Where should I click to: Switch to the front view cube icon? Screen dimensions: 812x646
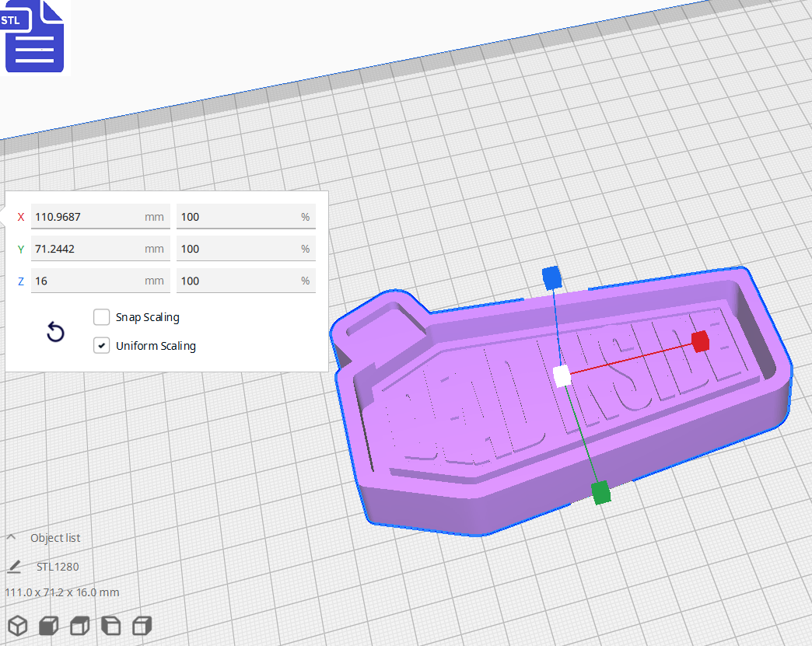tap(48, 625)
